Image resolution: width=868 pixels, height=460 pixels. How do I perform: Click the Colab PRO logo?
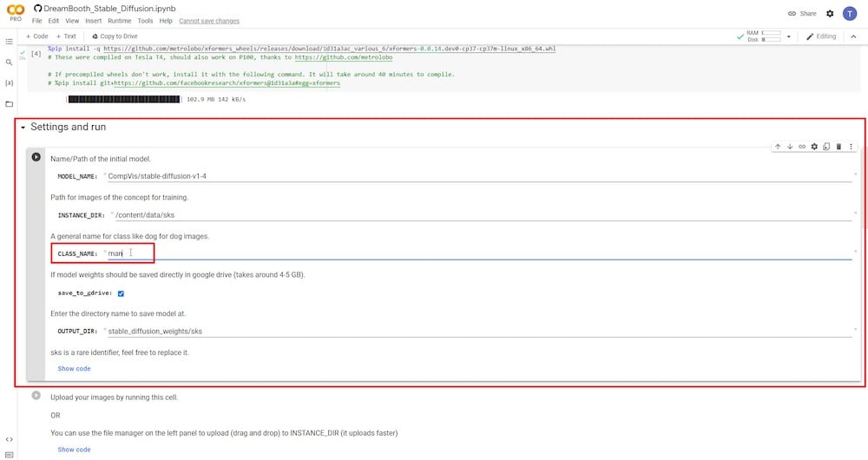tap(16, 13)
